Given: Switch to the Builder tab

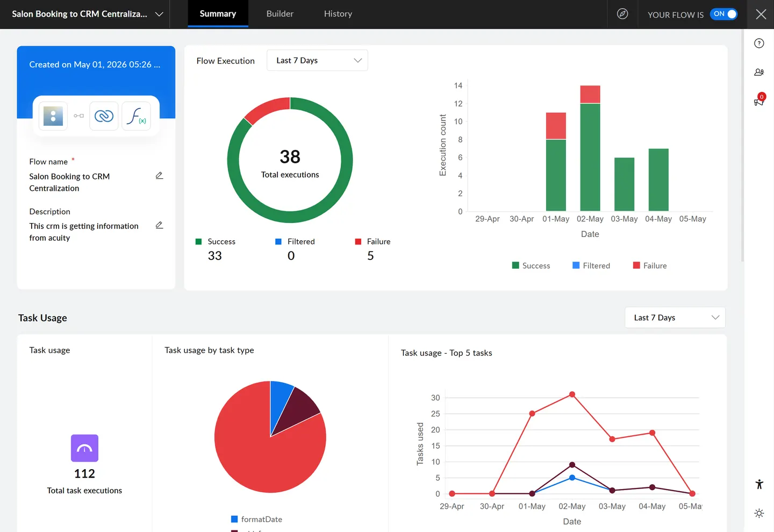Looking at the screenshot, I should 280,14.
